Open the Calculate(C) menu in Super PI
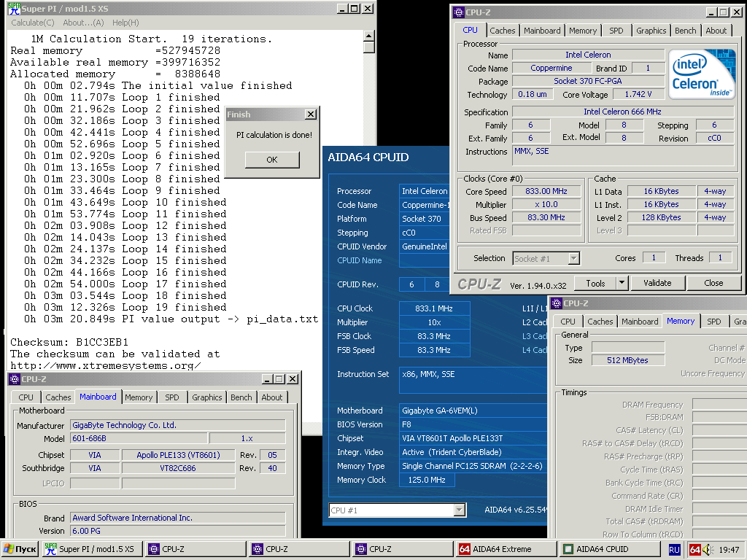747x560 pixels. pyautogui.click(x=33, y=23)
